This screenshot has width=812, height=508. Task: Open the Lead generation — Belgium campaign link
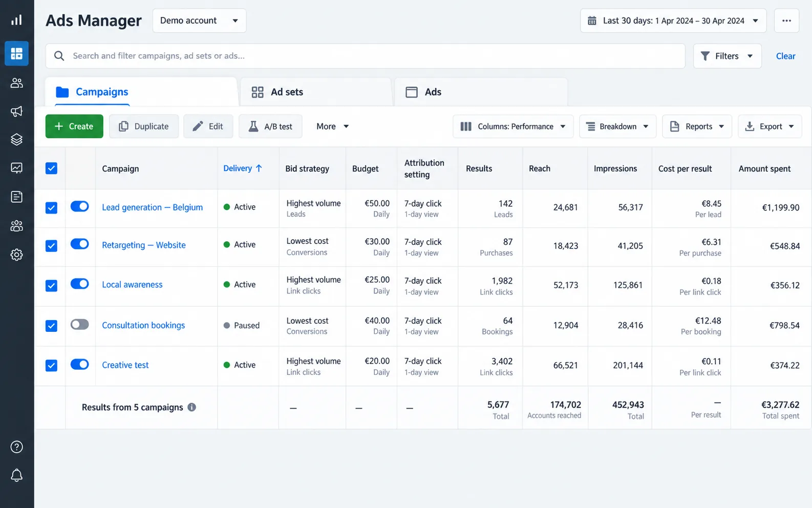(x=152, y=207)
